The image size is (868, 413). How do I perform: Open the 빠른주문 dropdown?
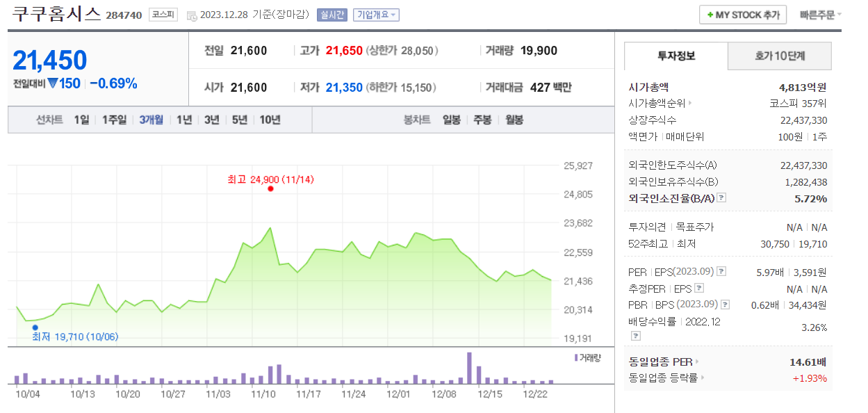coord(820,15)
